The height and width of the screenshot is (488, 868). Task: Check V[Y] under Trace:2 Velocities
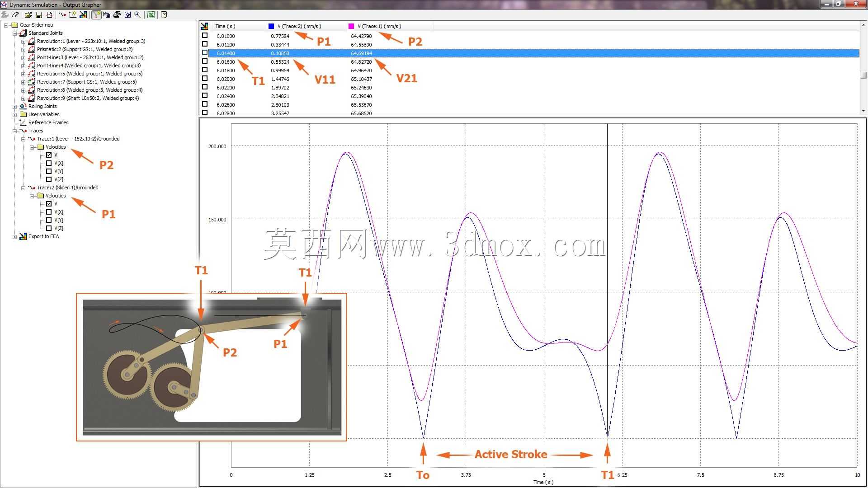click(49, 220)
